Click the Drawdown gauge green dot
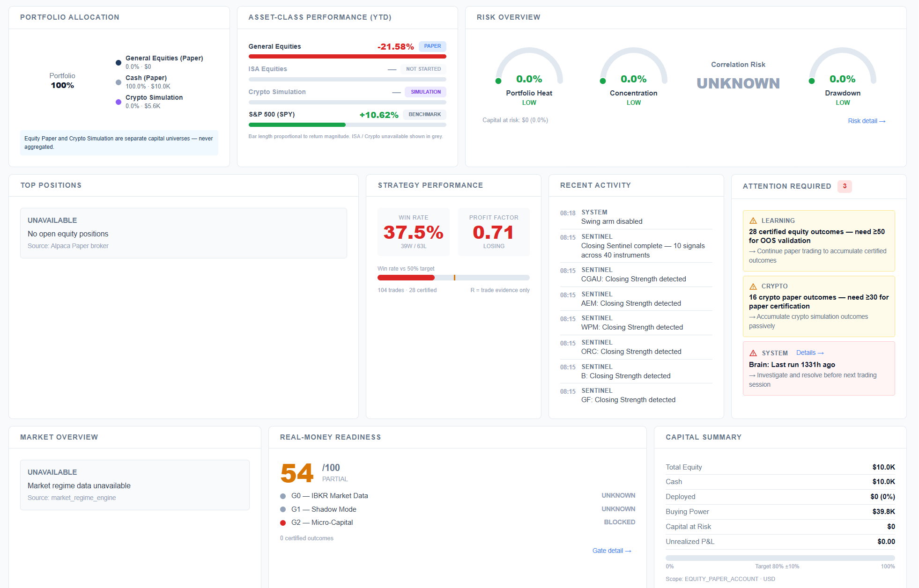919x588 pixels. coord(812,81)
